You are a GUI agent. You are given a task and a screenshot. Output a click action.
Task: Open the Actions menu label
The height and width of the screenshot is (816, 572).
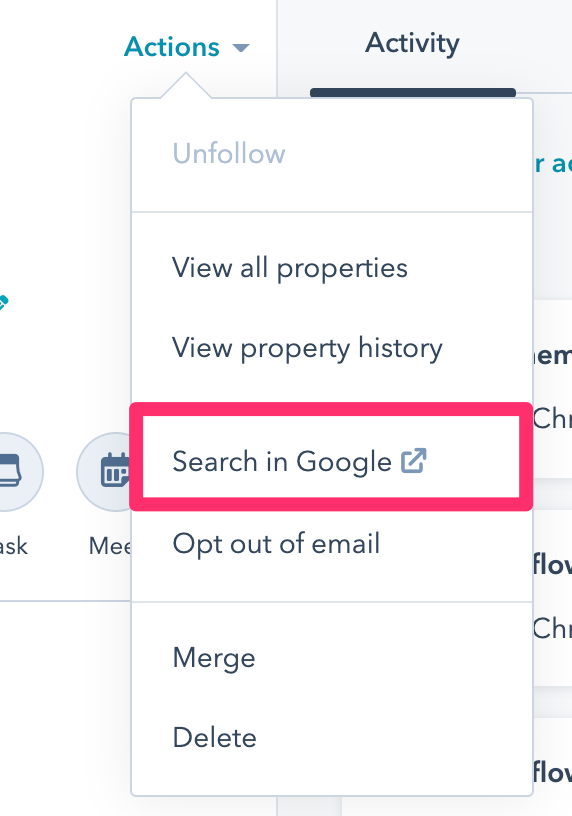coord(172,47)
